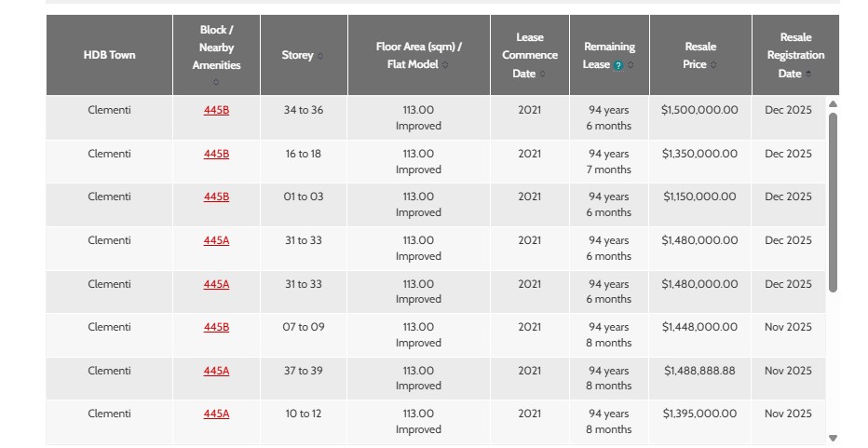Open block 445B link for storey 01 to 03
The height and width of the screenshot is (448, 868).
tap(216, 197)
